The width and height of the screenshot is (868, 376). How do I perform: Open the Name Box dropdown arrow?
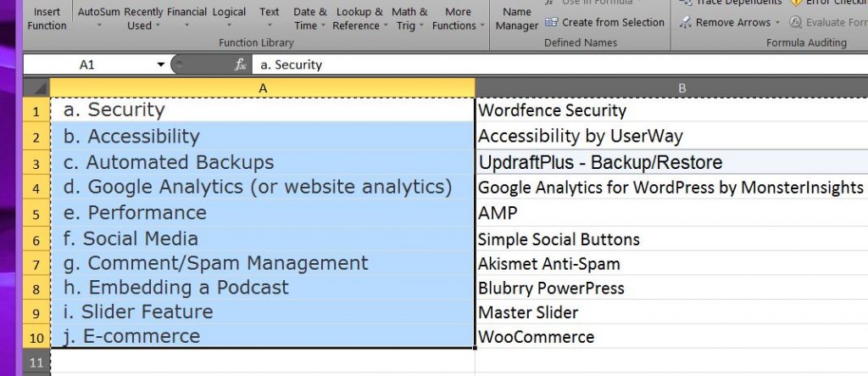pos(161,65)
